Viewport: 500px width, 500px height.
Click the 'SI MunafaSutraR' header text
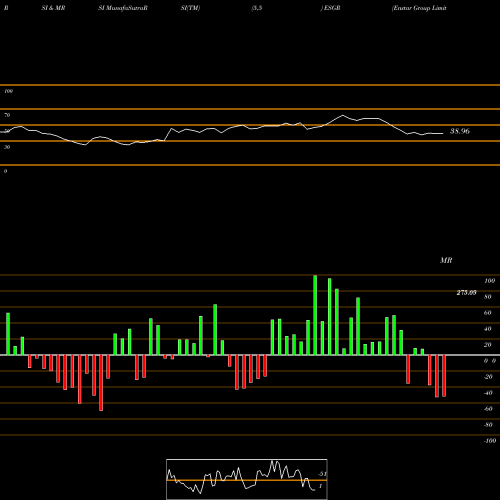123,8
